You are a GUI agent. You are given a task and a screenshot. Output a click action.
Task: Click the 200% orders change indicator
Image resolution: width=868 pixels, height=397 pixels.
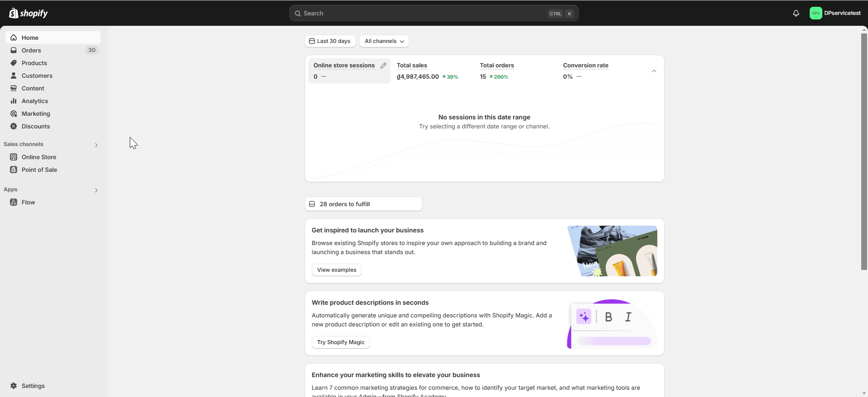[x=499, y=77]
